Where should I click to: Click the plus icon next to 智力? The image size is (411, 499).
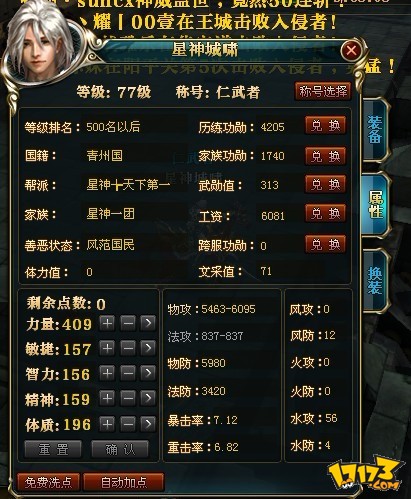pyautogui.click(x=107, y=373)
